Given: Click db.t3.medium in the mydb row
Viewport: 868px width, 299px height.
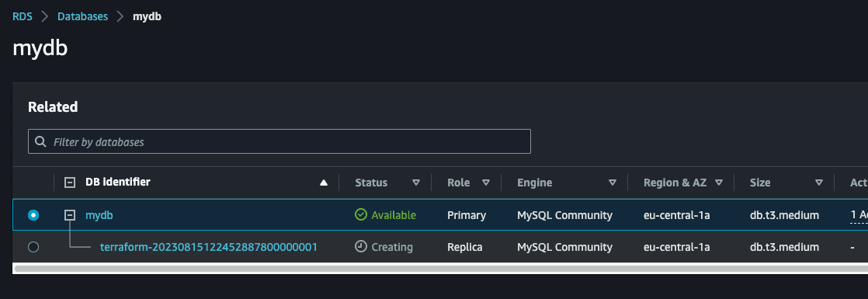Looking at the screenshot, I should pyautogui.click(x=784, y=215).
